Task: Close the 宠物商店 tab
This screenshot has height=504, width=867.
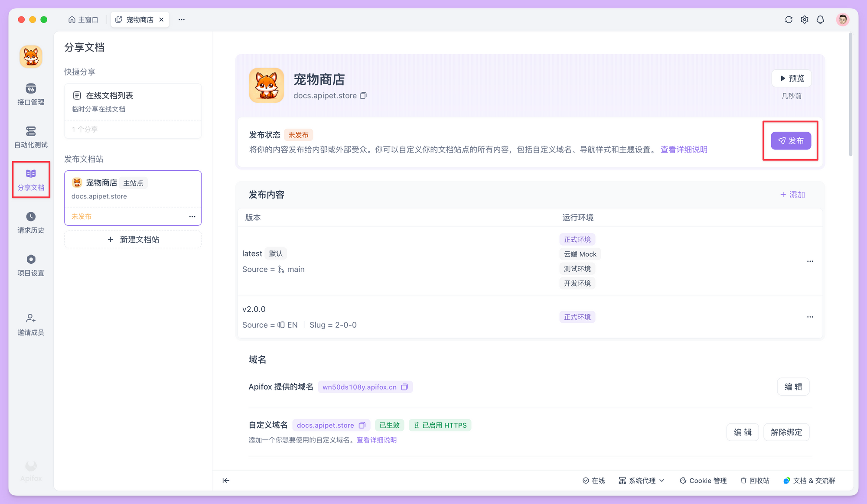Action: (161, 20)
